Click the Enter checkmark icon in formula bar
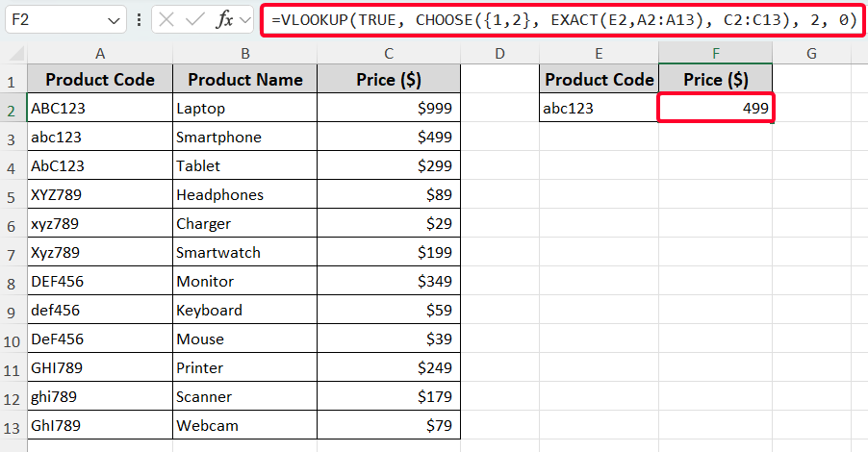 tap(196, 19)
